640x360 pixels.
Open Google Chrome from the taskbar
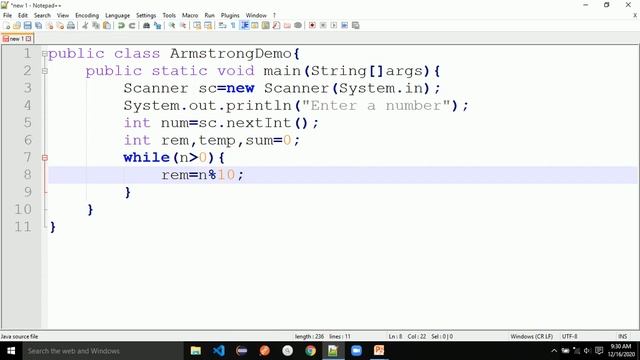[x=310, y=351]
